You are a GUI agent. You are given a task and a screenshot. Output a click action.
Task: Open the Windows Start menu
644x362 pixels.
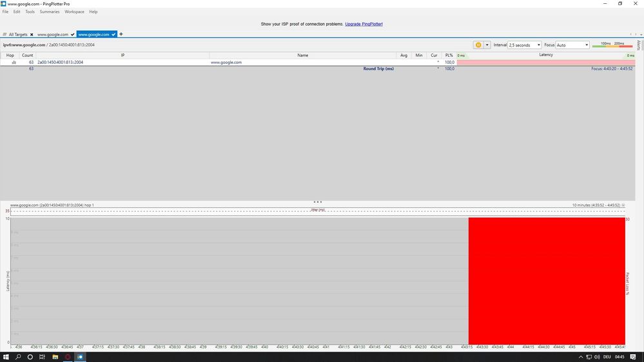pos(6,357)
